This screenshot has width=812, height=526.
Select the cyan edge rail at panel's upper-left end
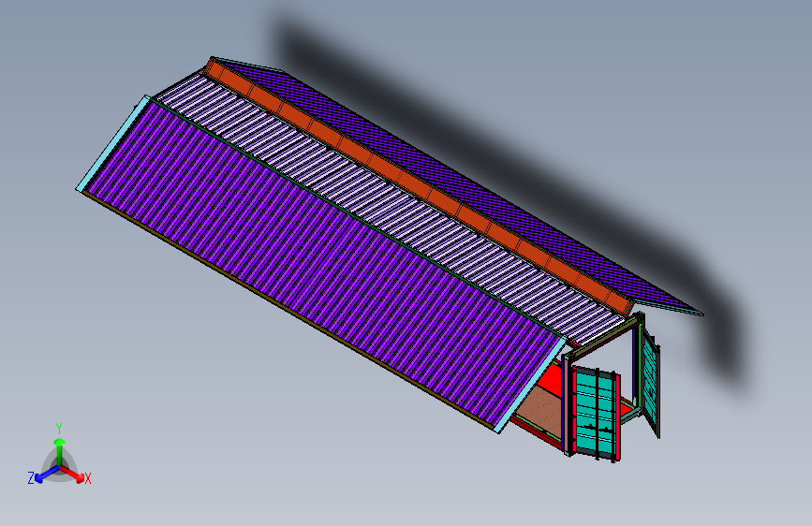click(113, 143)
